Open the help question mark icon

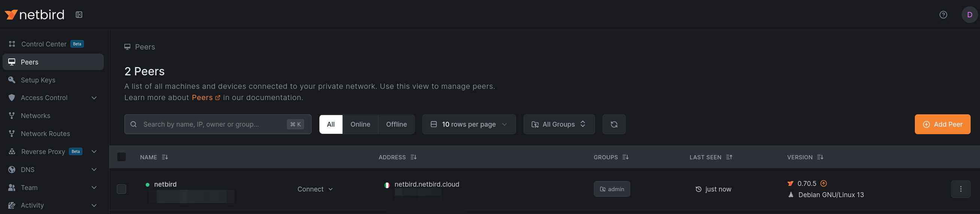point(943,15)
